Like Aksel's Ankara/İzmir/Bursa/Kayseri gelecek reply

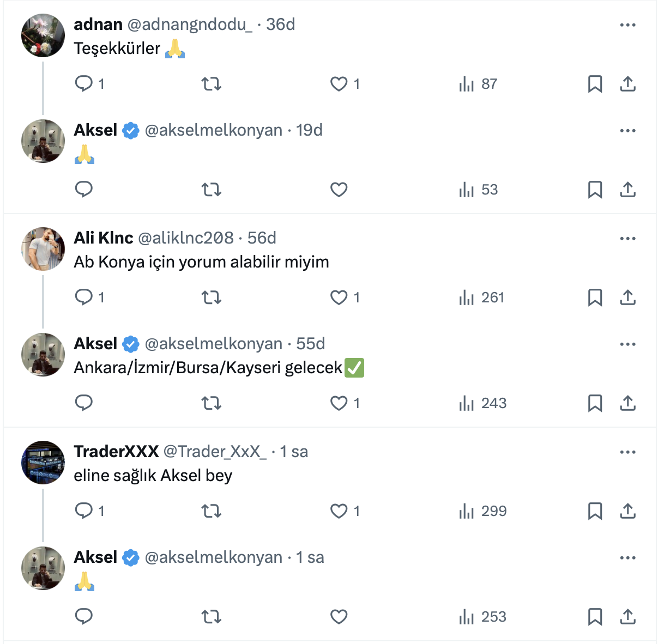[339, 403]
